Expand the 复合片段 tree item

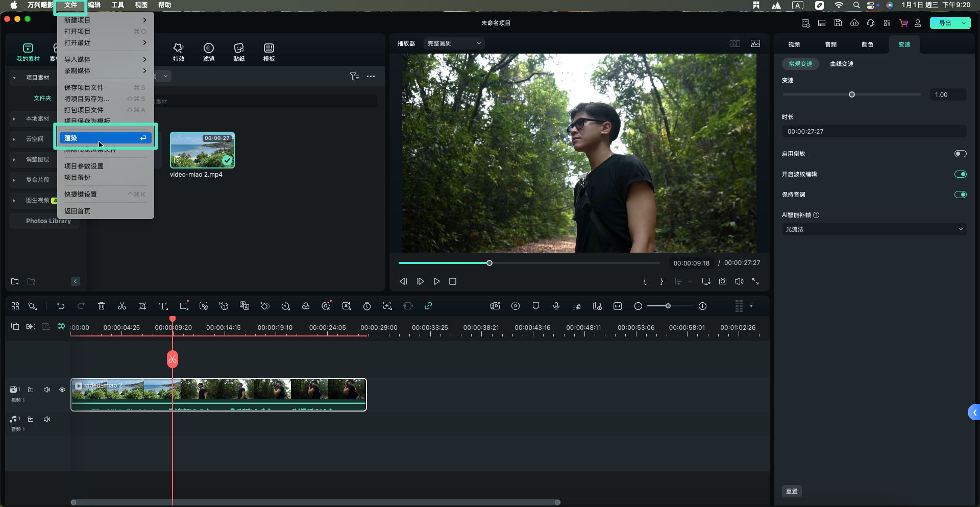click(x=14, y=180)
